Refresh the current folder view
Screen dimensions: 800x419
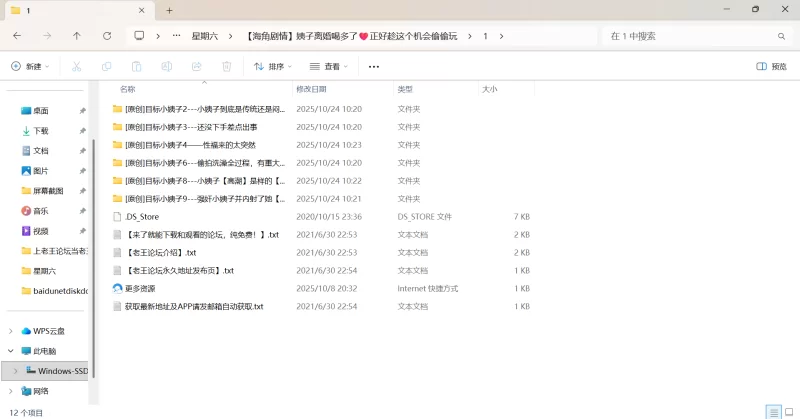point(107,36)
